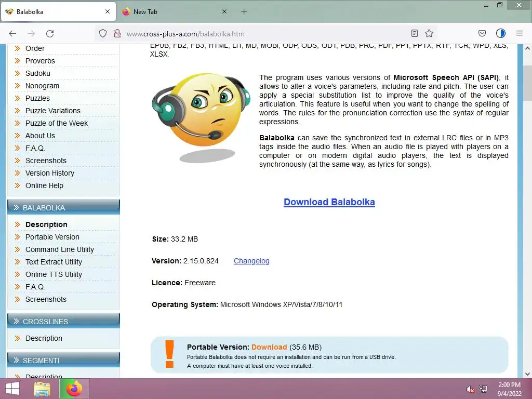Click the forward navigation arrow
532x399 pixels.
pyautogui.click(x=31, y=34)
